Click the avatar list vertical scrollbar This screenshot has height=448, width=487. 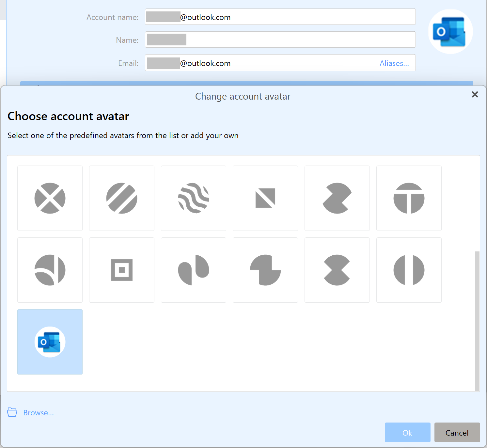(477, 320)
